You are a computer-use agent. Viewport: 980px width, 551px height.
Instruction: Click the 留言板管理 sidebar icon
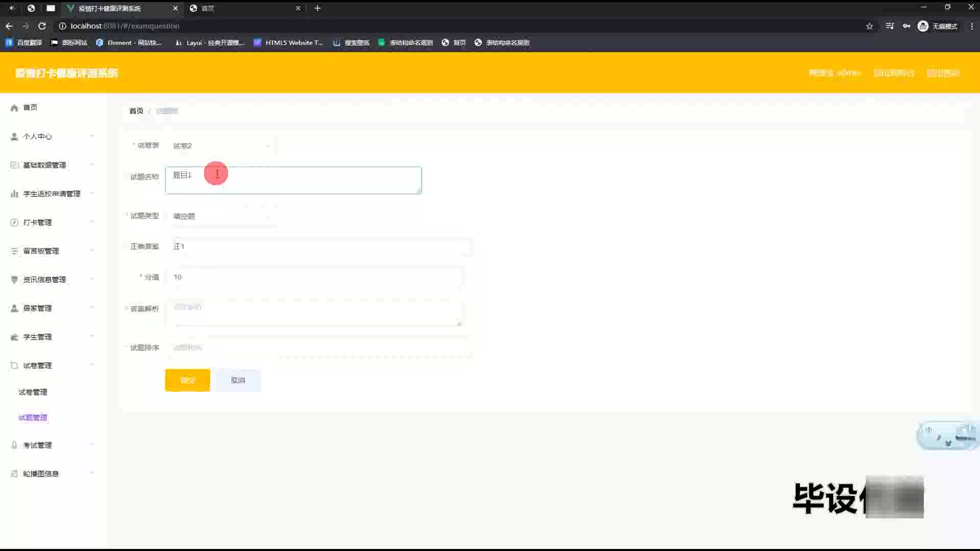14,251
